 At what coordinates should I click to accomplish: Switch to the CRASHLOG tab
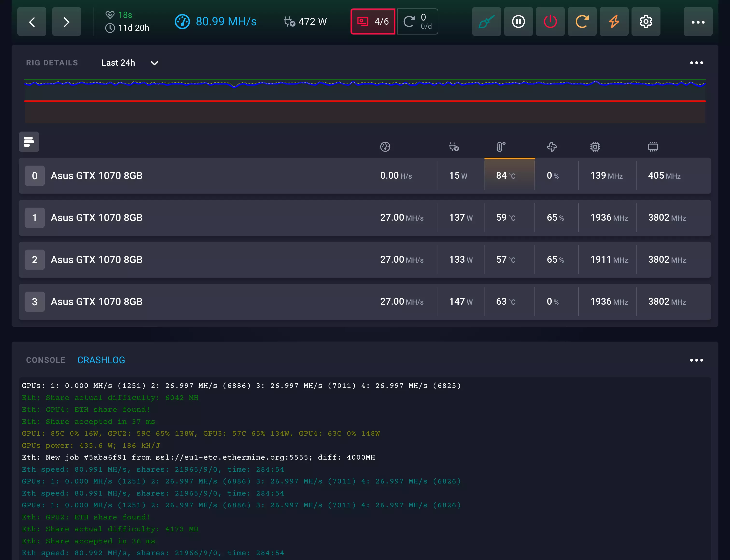101,360
